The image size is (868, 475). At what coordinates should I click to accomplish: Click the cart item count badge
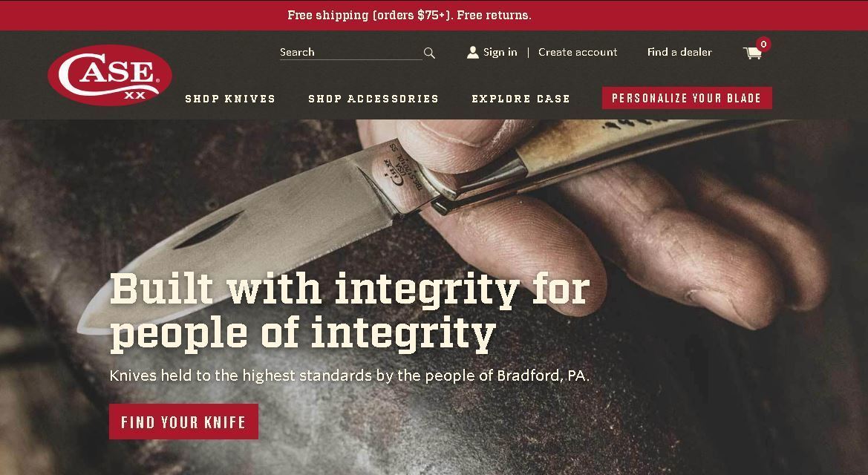pyautogui.click(x=763, y=45)
